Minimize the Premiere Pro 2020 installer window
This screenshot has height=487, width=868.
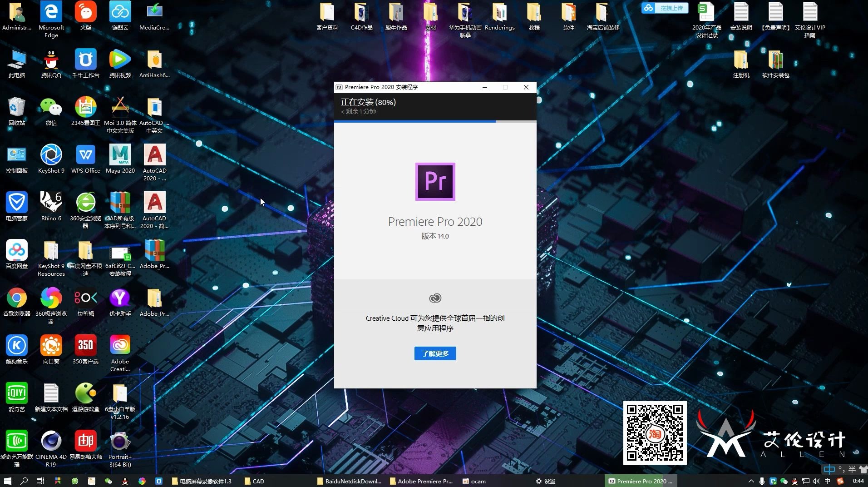pos(485,87)
